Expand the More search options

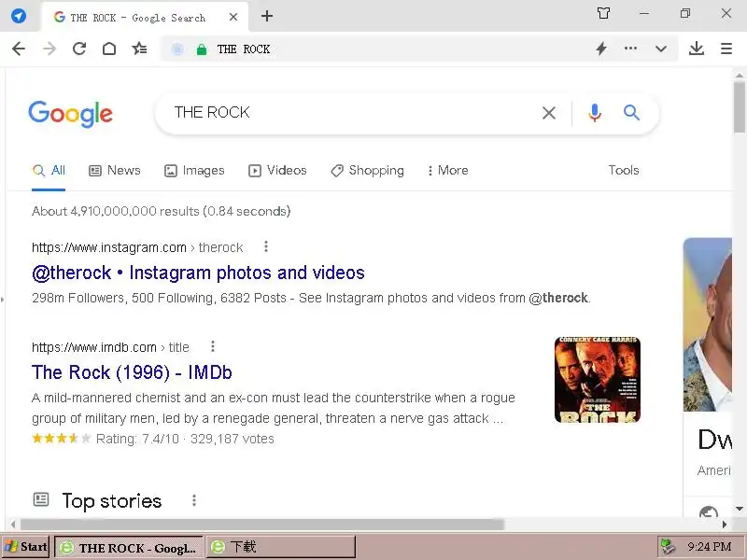pos(448,171)
